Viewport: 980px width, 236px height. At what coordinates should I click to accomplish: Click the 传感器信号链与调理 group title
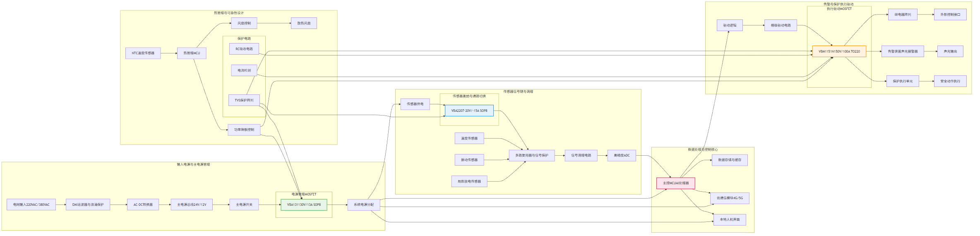(x=518, y=92)
